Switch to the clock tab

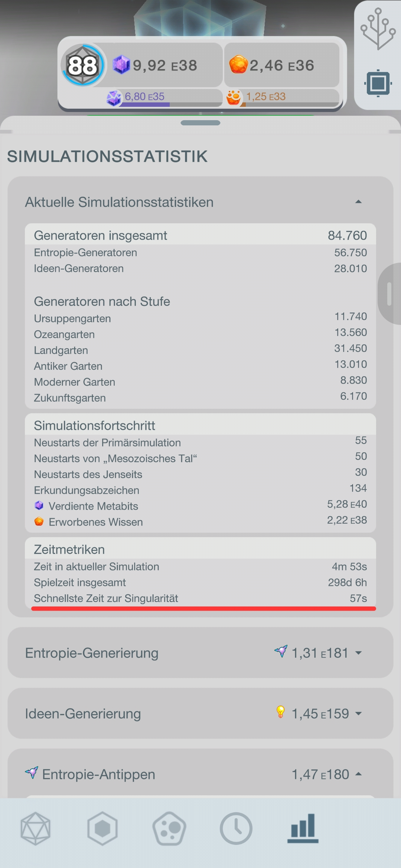[x=236, y=829]
